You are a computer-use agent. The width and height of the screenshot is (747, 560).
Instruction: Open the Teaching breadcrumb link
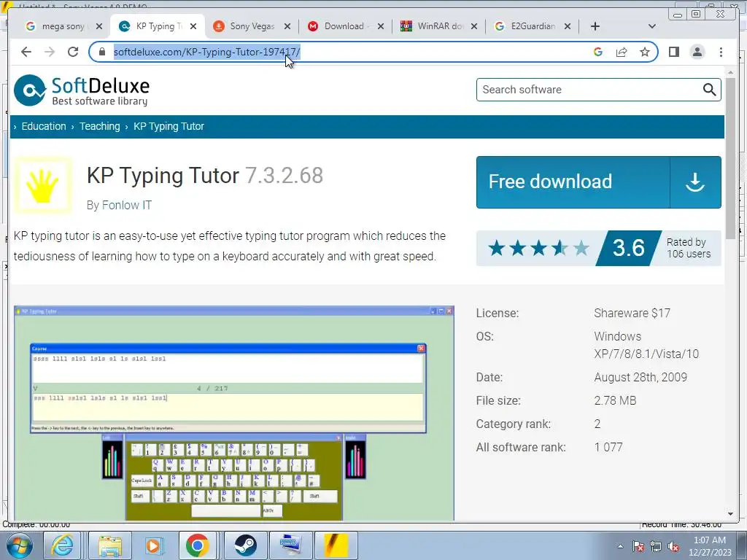coord(99,126)
